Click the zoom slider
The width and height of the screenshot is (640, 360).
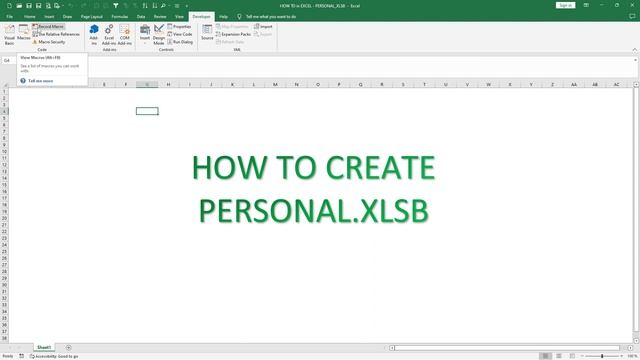tap(602, 356)
